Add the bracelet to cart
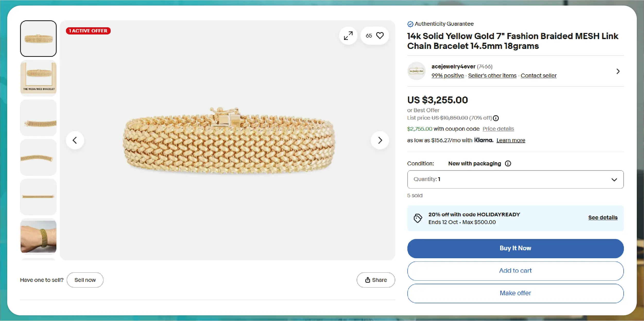The width and height of the screenshot is (644, 321). 515,271
